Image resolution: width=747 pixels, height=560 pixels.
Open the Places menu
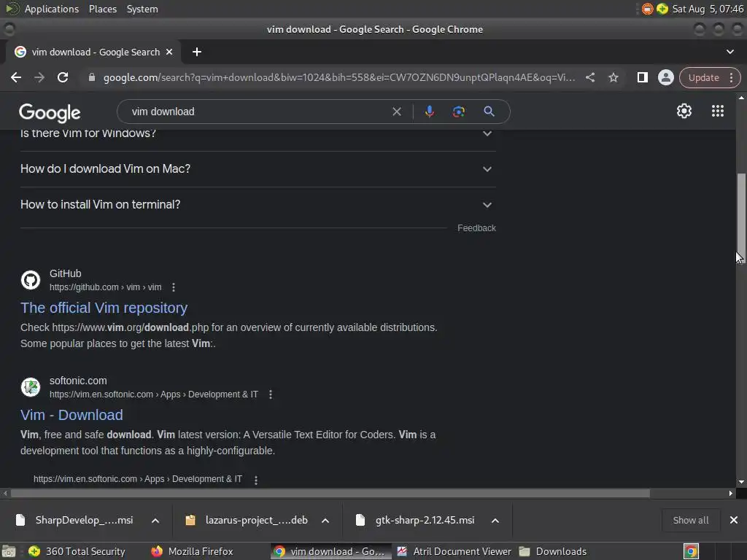pos(102,9)
